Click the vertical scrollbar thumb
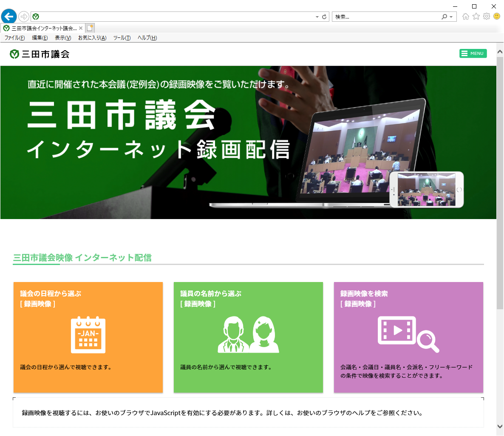This screenshot has height=436, width=504. tap(500, 183)
